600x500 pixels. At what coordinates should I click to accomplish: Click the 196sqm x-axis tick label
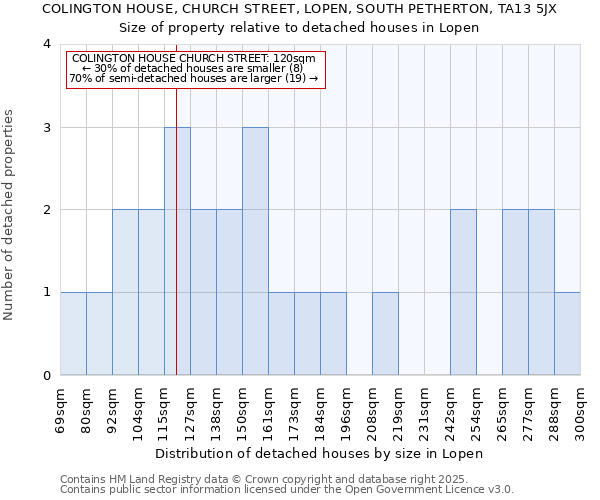347,409
